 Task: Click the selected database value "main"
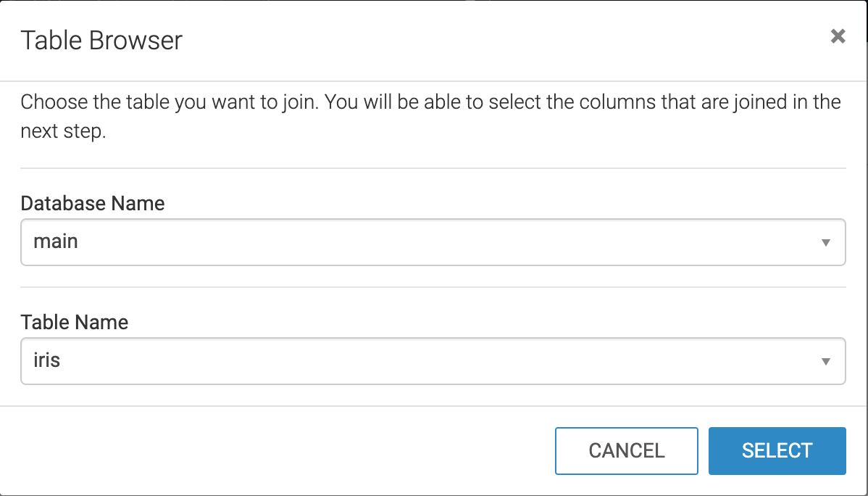point(56,241)
